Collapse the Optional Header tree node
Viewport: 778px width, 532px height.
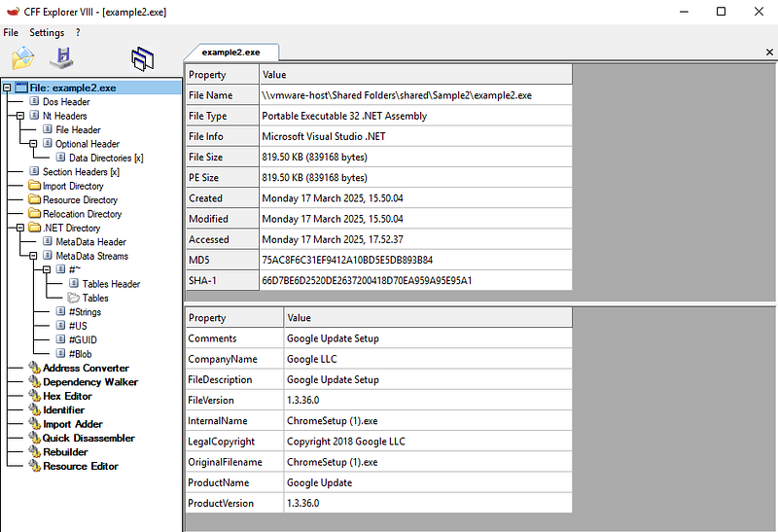coord(33,144)
